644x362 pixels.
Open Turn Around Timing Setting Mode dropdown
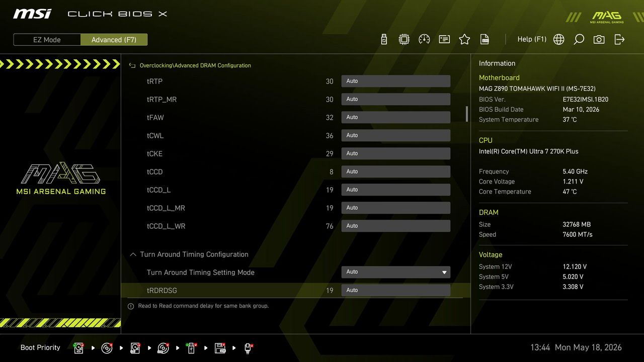pyautogui.click(x=395, y=272)
